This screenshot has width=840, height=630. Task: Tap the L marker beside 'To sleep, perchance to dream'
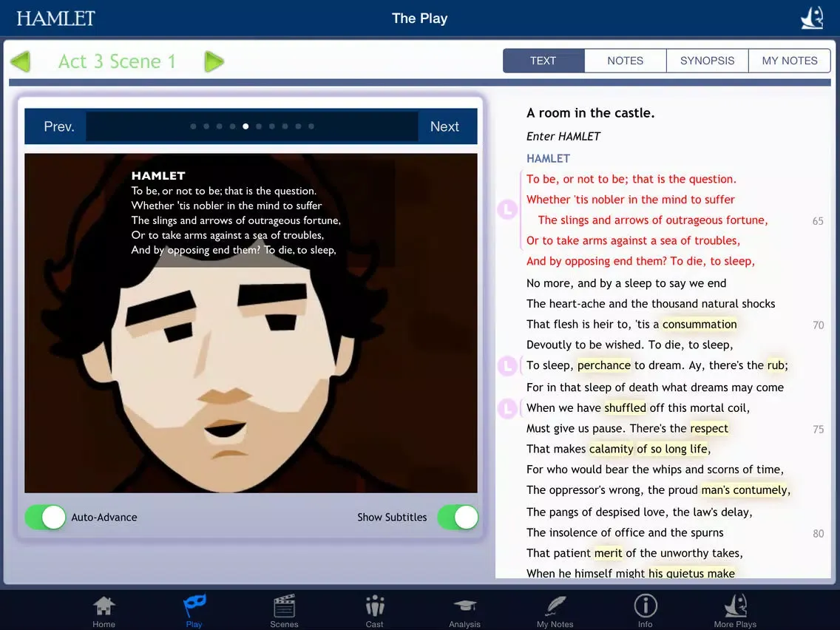(507, 366)
